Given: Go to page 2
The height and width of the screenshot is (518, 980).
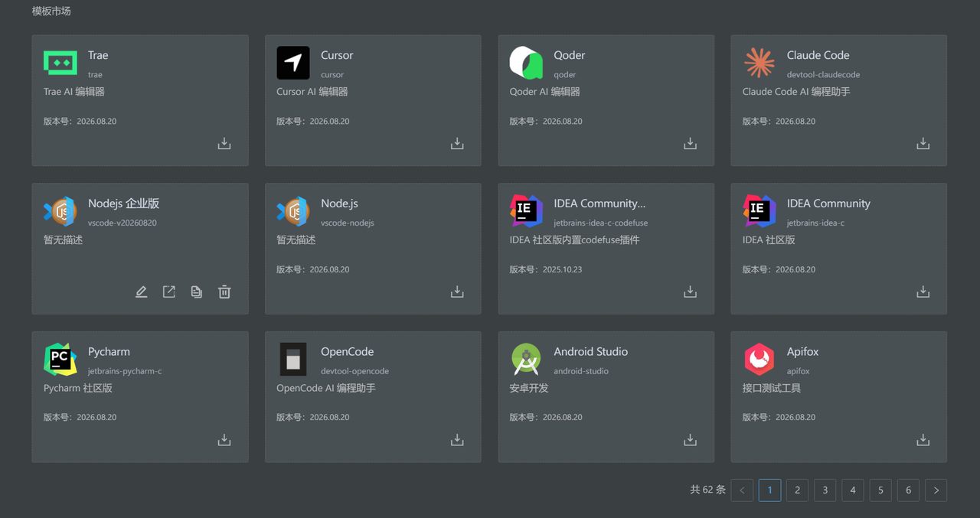Looking at the screenshot, I should pyautogui.click(x=797, y=490).
